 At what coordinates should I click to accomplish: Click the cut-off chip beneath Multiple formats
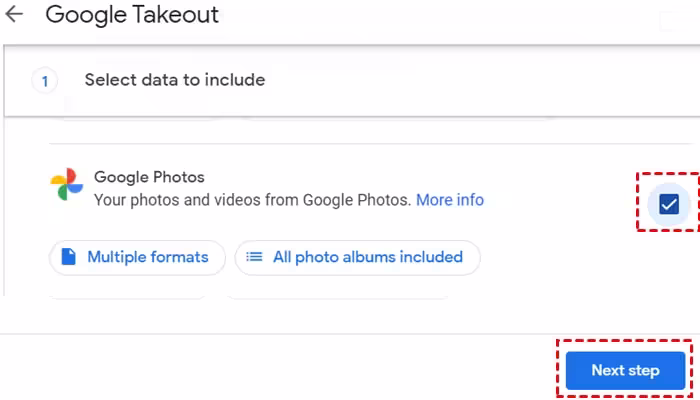coord(127,296)
